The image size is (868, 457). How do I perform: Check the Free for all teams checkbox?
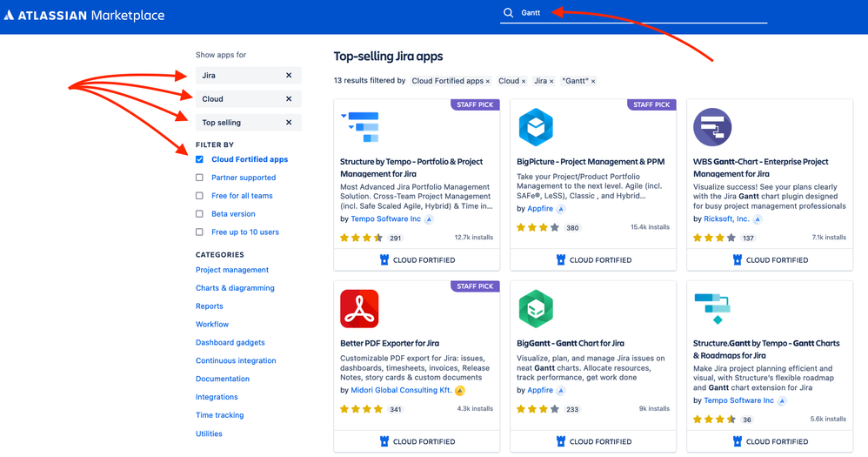click(199, 196)
